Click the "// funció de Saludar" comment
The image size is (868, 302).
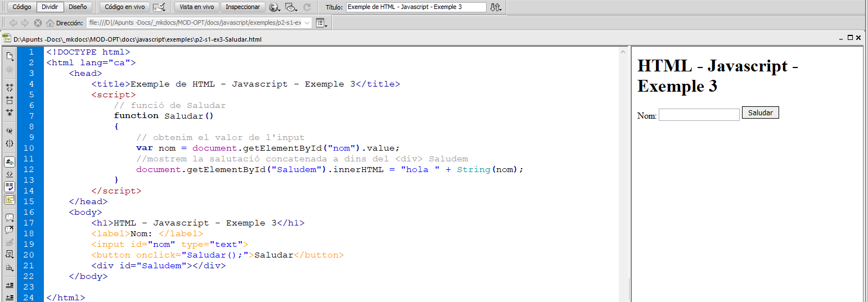[x=170, y=105]
